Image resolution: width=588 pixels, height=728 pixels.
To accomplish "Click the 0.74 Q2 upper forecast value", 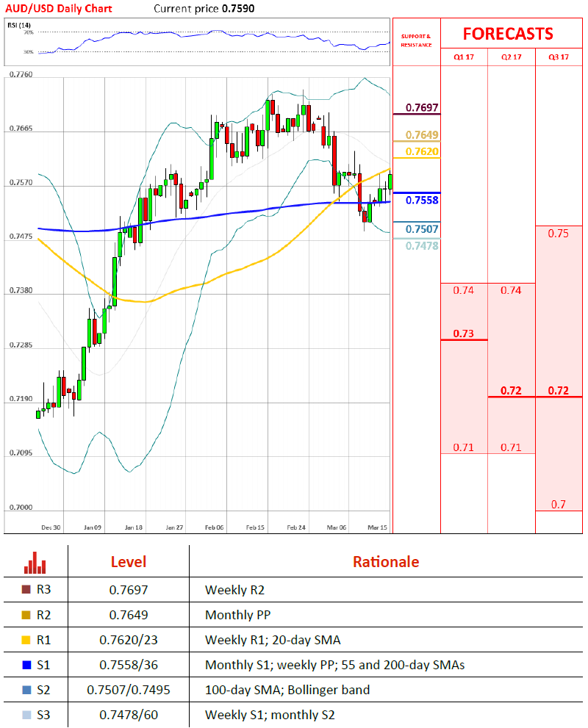I will 511,290.
